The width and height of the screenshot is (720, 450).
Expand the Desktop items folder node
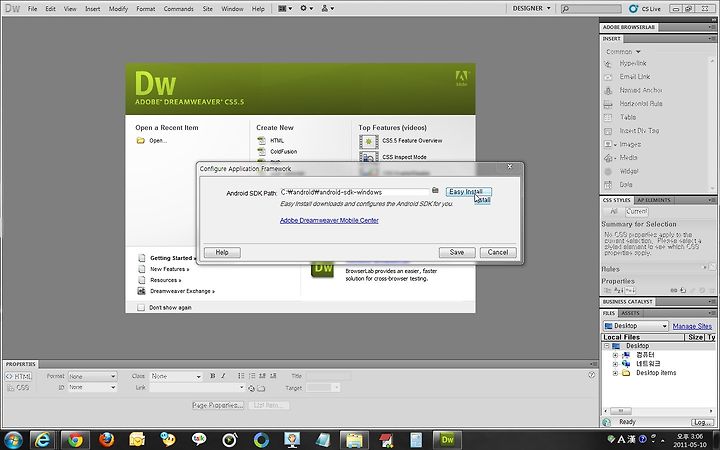615,373
